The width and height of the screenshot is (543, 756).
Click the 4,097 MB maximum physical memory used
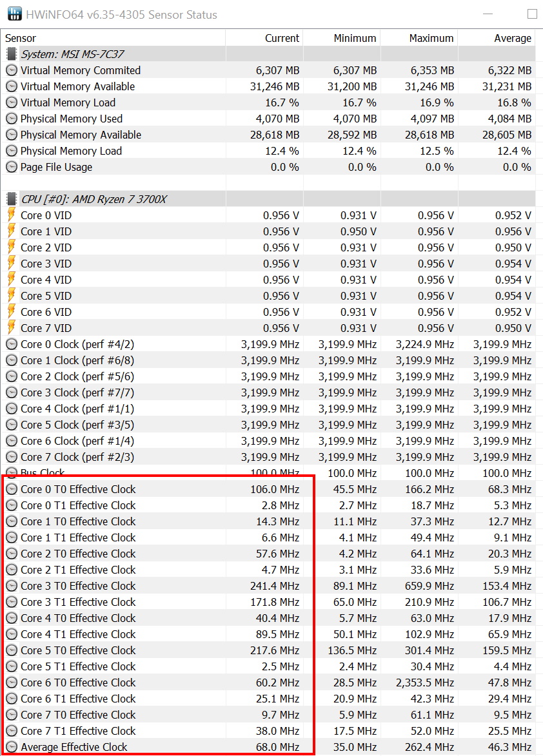pyautogui.click(x=432, y=119)
